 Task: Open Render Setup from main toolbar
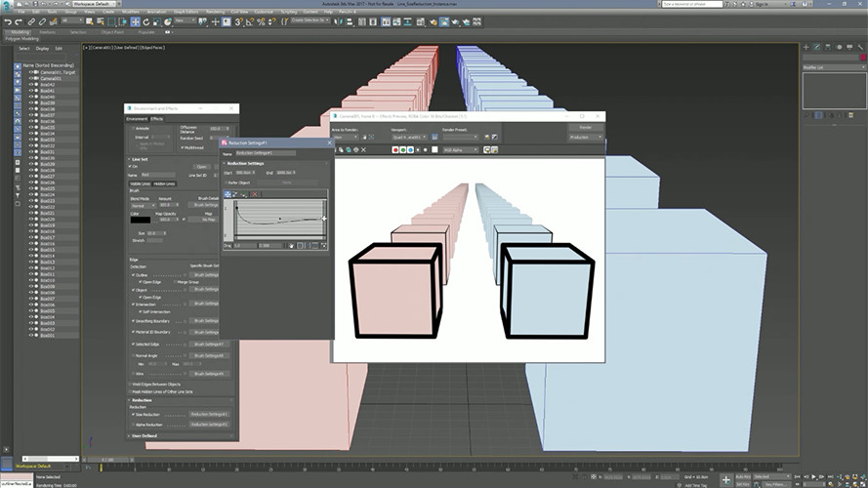click(x=433, y=22)
